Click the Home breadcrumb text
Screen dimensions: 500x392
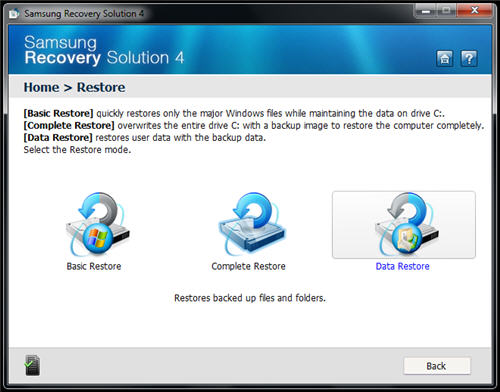coord(41,87)
